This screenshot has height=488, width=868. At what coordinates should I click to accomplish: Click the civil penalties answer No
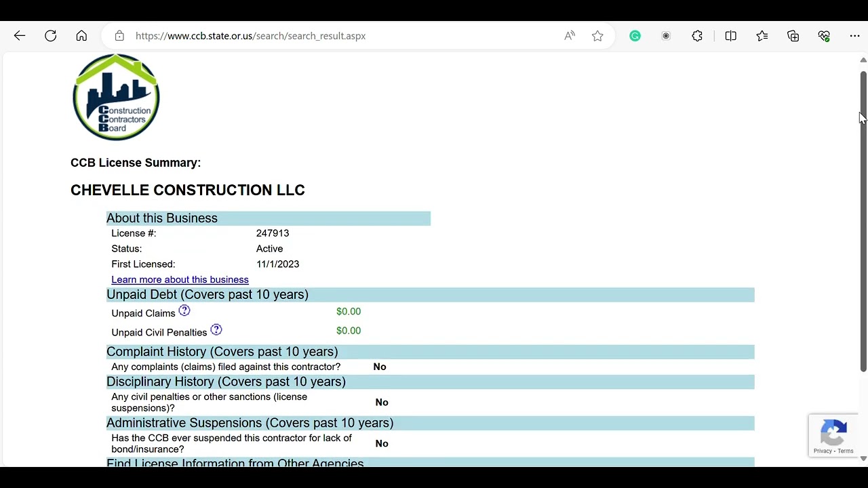382,402
